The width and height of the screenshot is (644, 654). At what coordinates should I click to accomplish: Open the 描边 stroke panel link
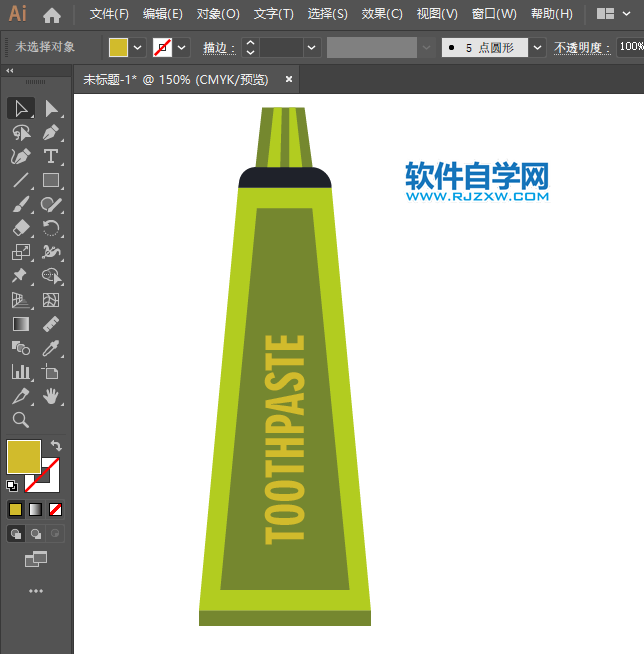[x=219, y=48]
